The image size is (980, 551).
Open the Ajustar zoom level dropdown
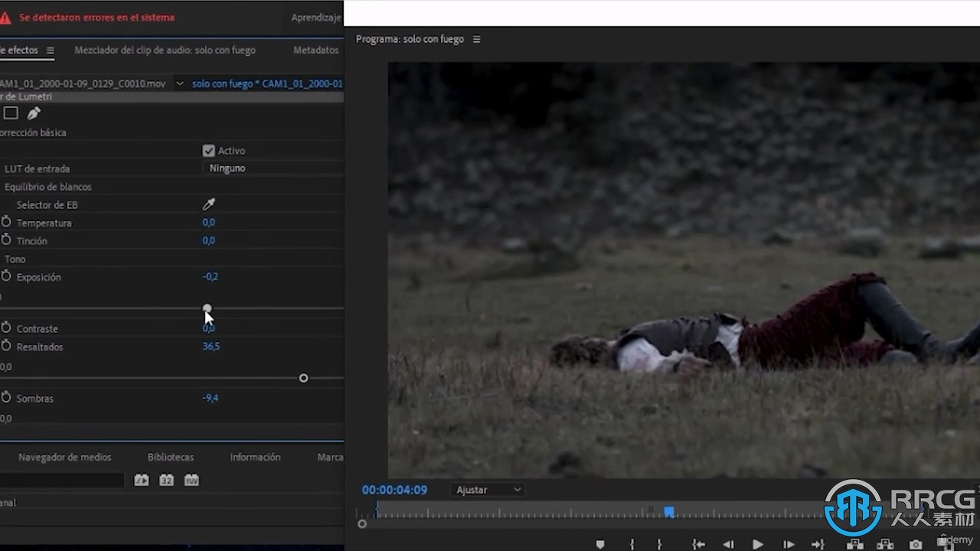488,490
